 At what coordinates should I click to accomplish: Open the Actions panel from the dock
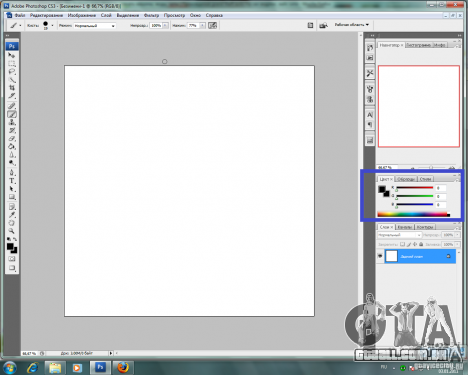pyautogui.click(x=370, y=58)
